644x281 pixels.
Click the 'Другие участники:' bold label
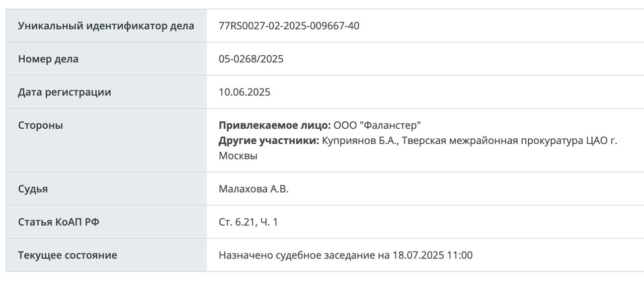pyautogui.click(x=269, y=140)
